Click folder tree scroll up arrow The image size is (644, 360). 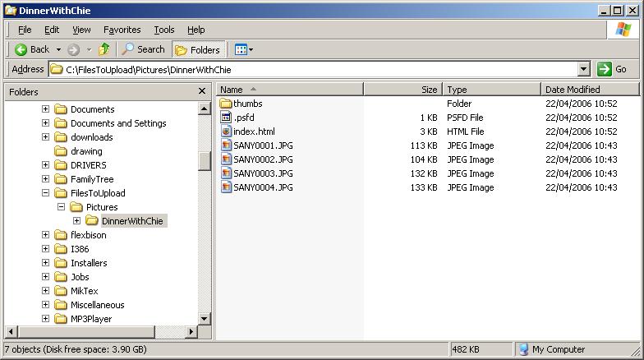coord(204,108)
